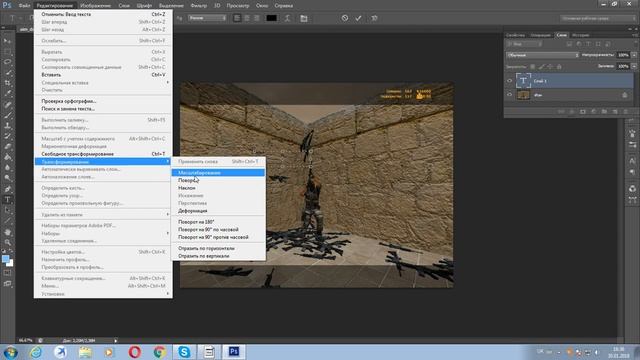Open the blend mode dropdown
The image size is (640, 360).
click(x=542, y=55)
